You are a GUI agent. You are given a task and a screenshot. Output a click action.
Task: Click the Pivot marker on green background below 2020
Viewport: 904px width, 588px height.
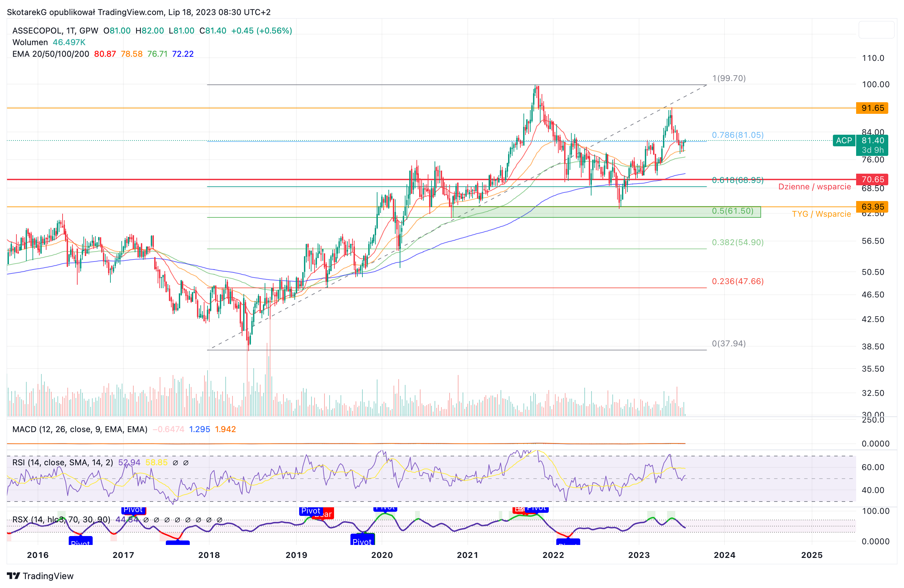(x=362, y=540)
